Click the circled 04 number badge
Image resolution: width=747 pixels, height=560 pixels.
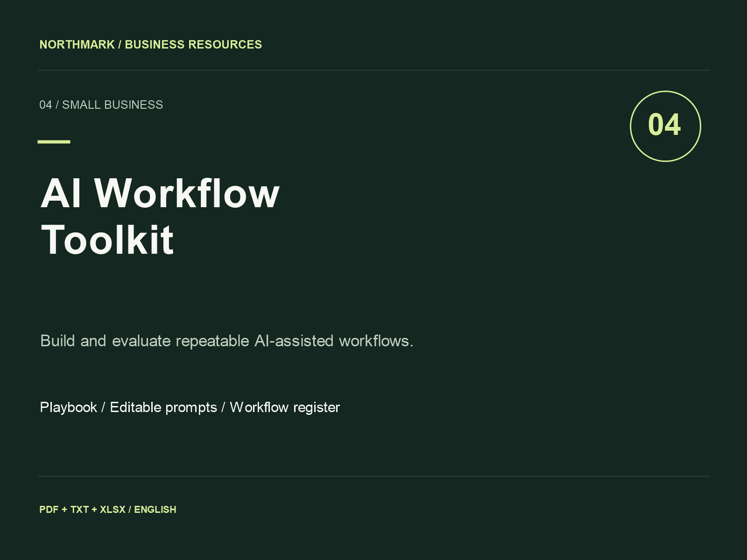tap(665, 126)
